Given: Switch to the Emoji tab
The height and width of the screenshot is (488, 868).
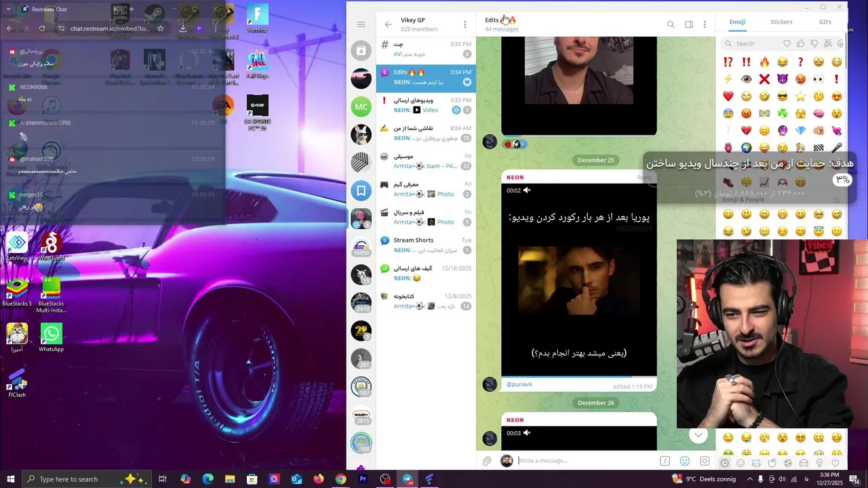Looking at the screenshot, I should tap(737, 22).
